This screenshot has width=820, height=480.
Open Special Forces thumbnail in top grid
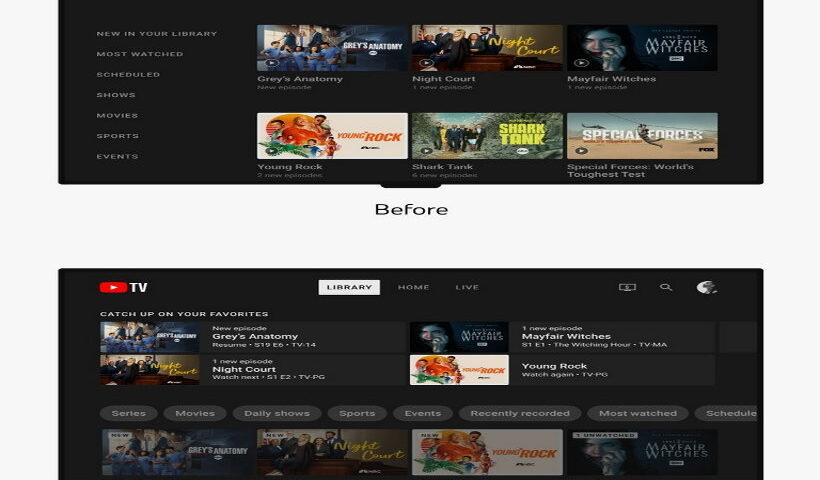[x=642, y=136]
